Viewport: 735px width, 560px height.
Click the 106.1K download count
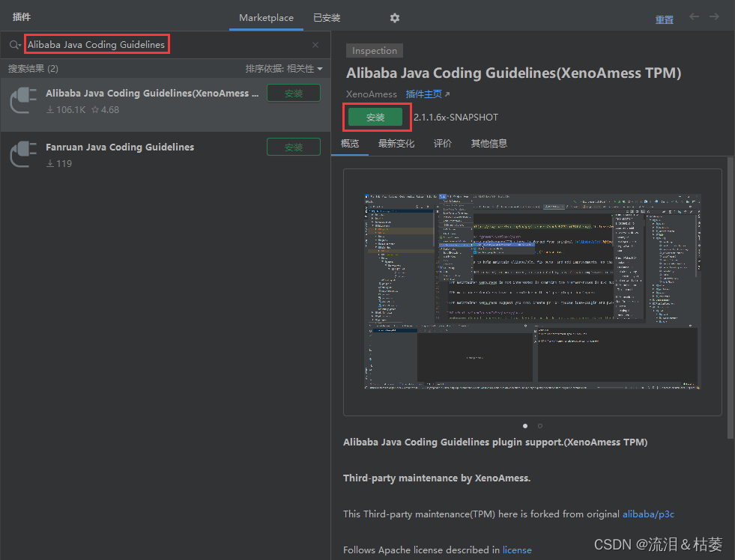click(x=66, y=109)
